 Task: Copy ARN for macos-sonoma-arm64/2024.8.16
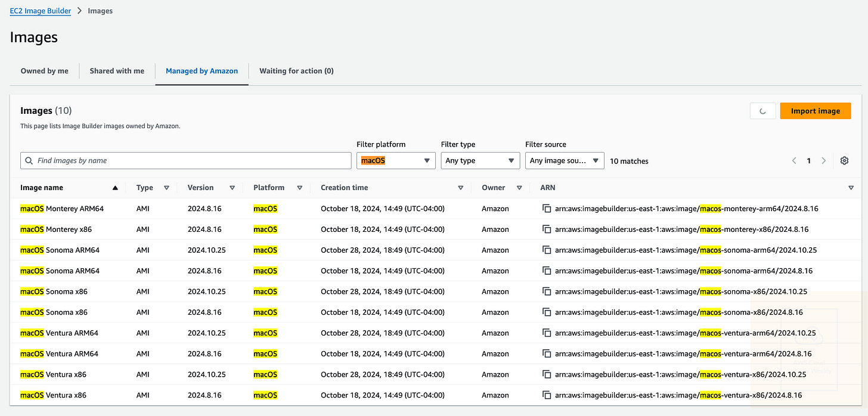546,271
